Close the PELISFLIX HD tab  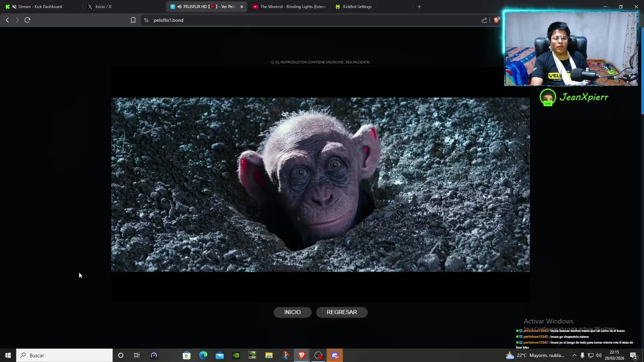point(242,7)
